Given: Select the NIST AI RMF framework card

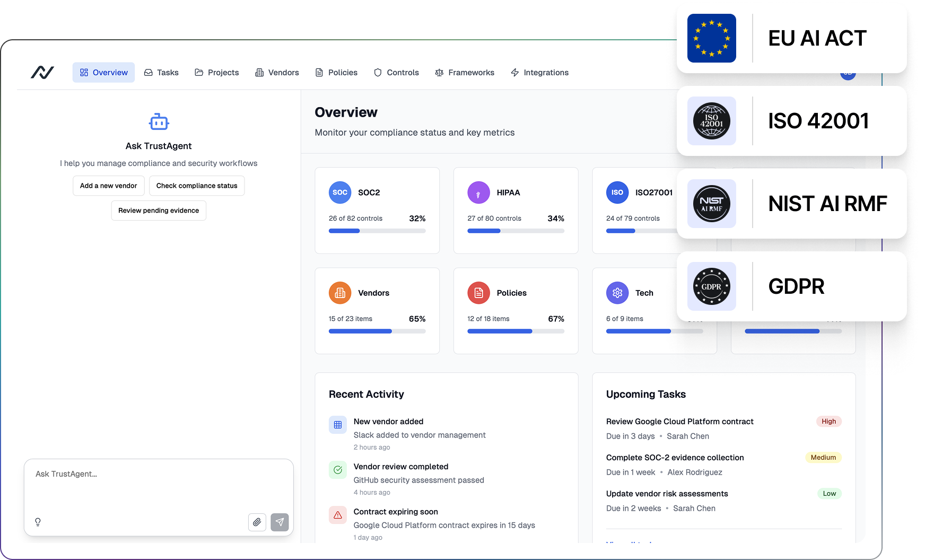Looking at the screenshot, I should 792,204.
